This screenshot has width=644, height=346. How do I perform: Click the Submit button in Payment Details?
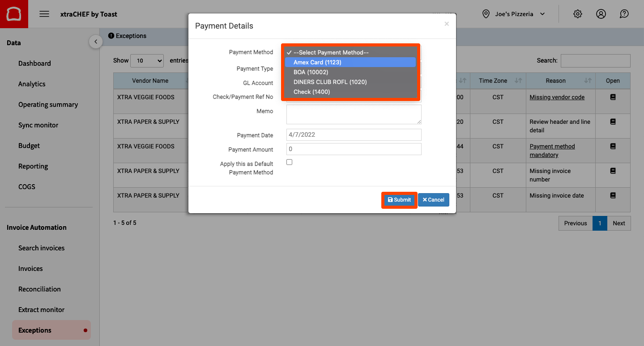coord(399,200)
